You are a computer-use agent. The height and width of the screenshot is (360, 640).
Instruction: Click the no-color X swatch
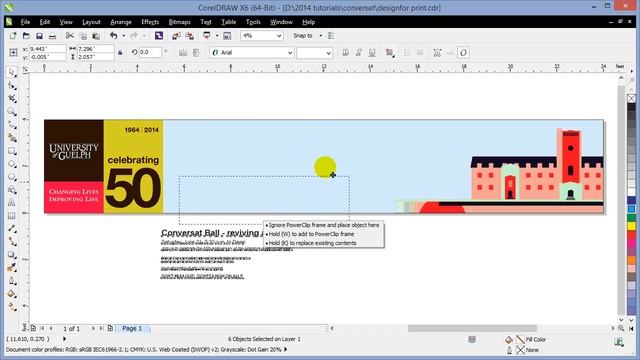[631, 98]
